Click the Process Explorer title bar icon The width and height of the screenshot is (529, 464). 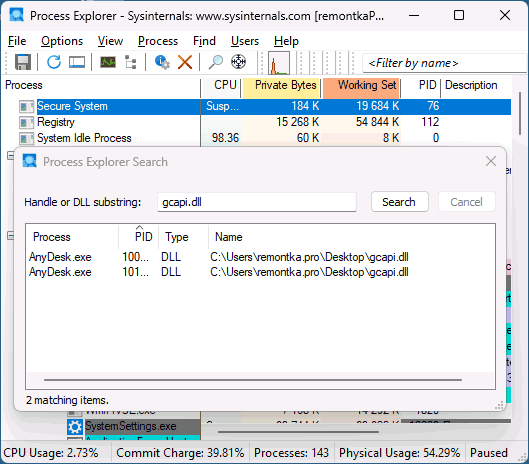click(x=17, y=15)
